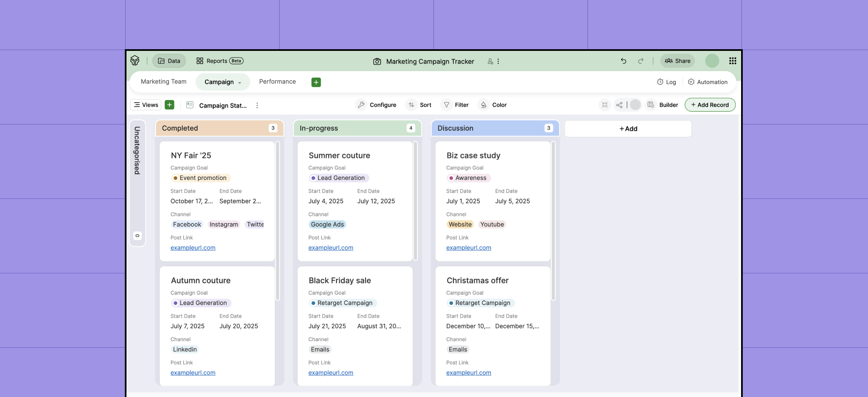Click the share view icon
The height and width of the screenshot is (397, 868).
(619, 105)
